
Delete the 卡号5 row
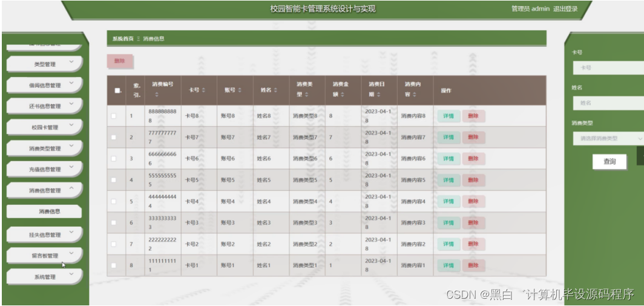pos(473,180)
